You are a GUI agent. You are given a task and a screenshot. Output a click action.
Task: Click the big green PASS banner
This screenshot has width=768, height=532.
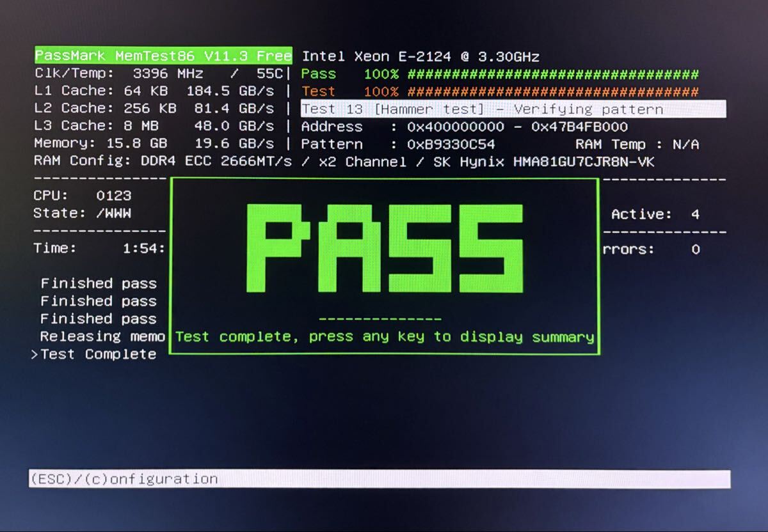pos(385,248)
